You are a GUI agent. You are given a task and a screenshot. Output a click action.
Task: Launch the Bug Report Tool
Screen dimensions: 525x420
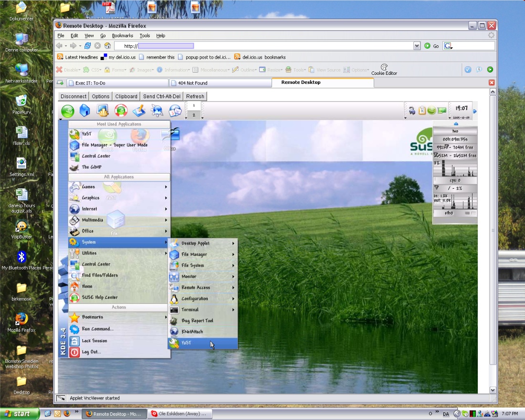point(202,321)
